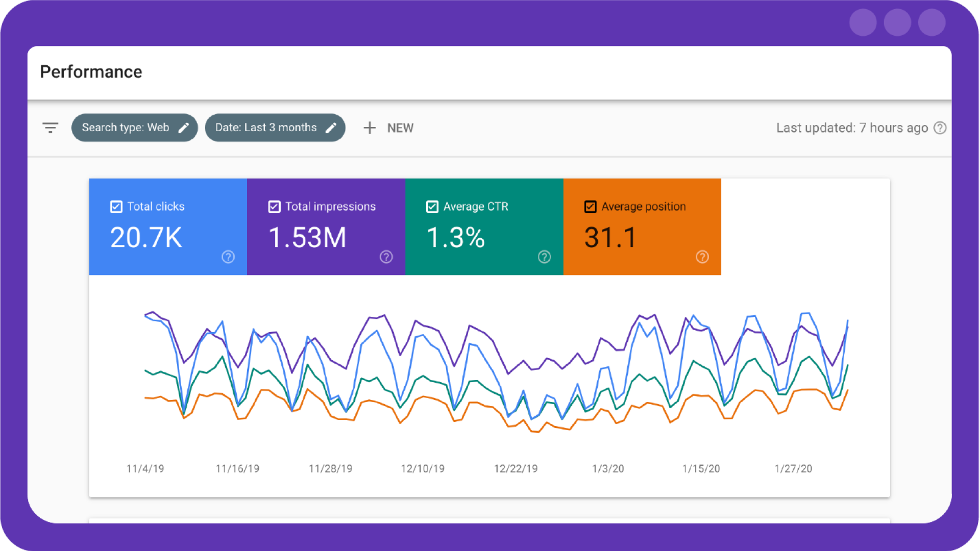Click the Performance page heading
Viewport: 980px width, 551px height.
[x=91, y=72]
